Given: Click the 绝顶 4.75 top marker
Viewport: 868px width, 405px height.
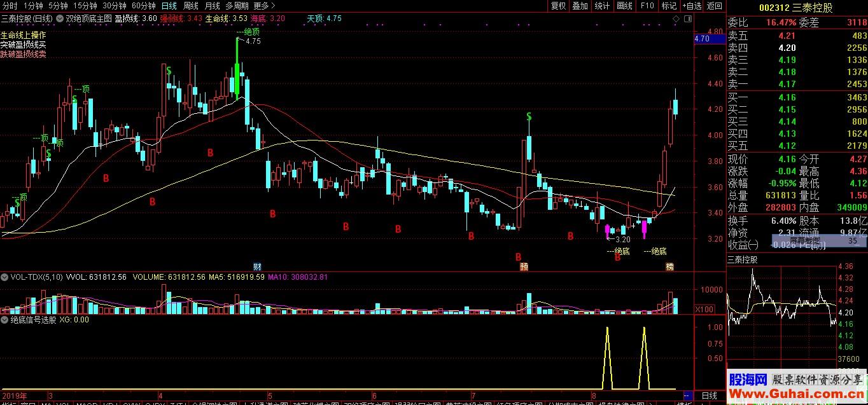Looking at the screenshot, I should click(249, 36).
